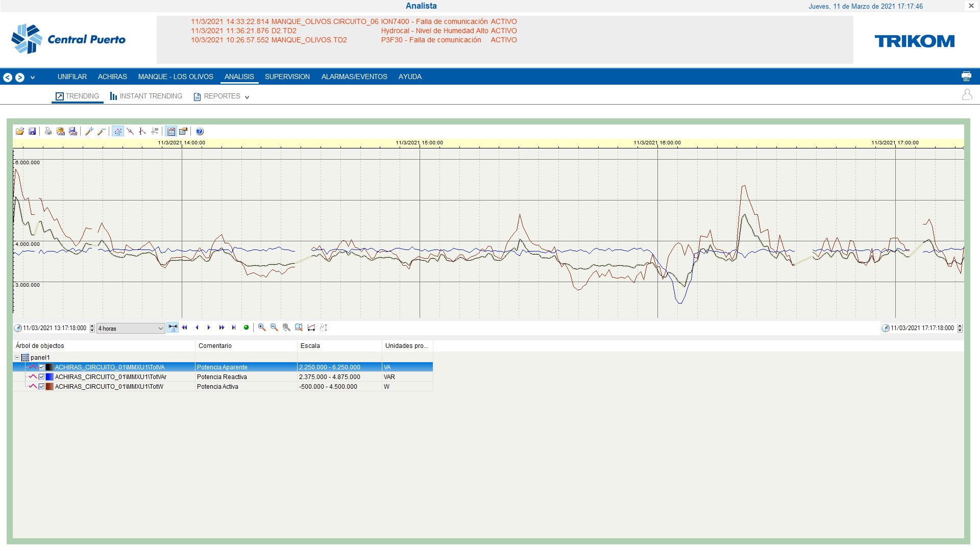The image size is (980, 551).
Task: Open the 4 horas time span dropdown
Action: 131,329
